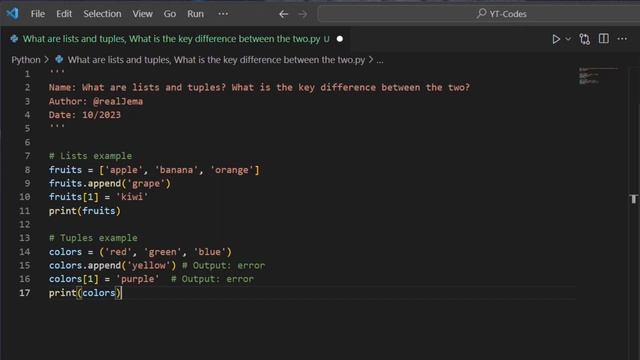Open the File menu
This screenshot has height=360, width=640.
pos(38,14)
